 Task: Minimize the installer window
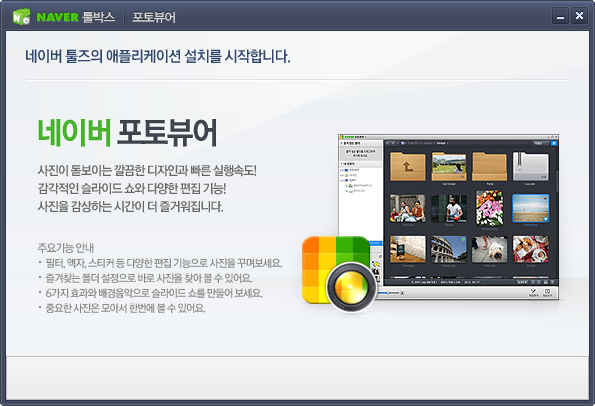click(560, 16)
